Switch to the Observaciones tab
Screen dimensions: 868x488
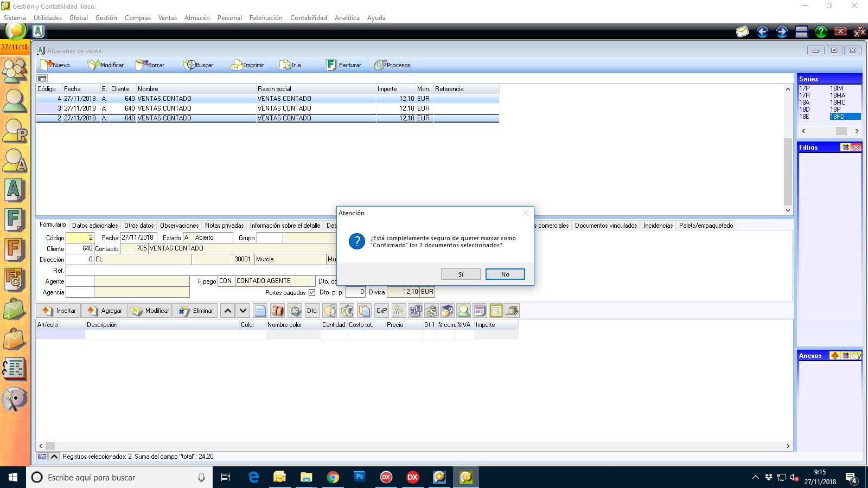(x=179, y=226)
